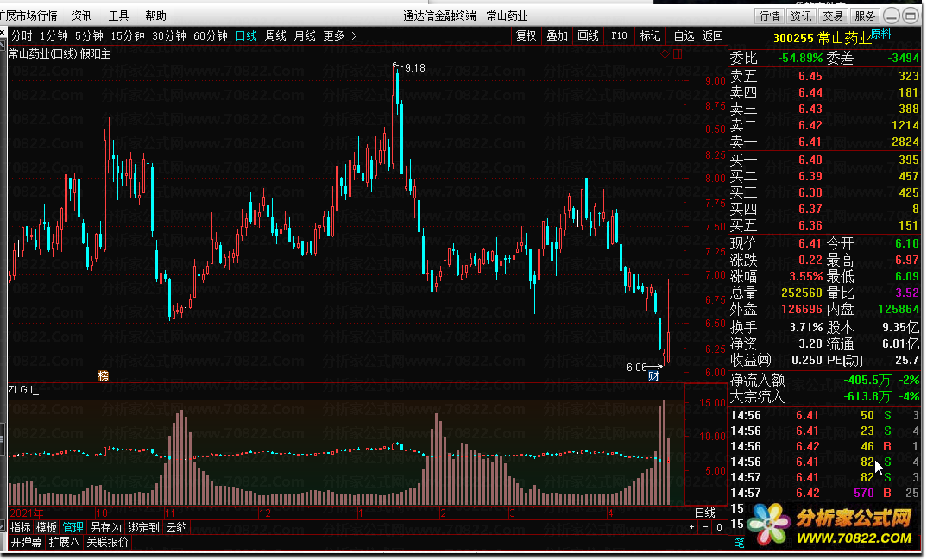Viewport: 927px width, 560px height.
Task: Click the 委比 value -54.89%
Action: (x=800, y=58)
